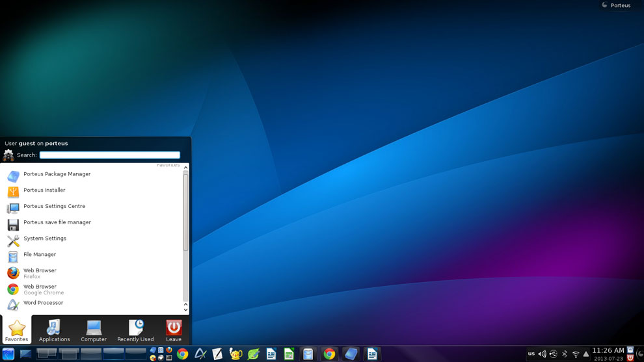This screenshot has width=644, height=362.
Task: Open the Recently Used tab
Action: pos(135,330)
